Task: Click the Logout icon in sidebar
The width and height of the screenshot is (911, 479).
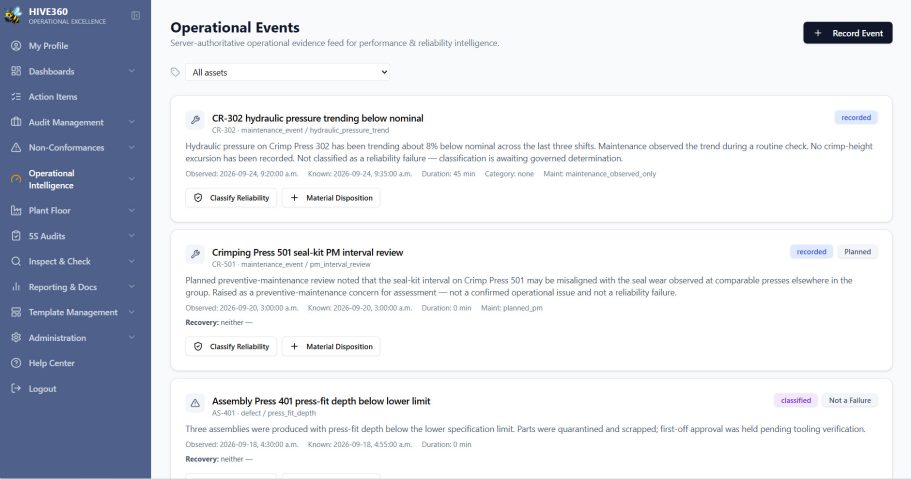Action: [16, 388]
